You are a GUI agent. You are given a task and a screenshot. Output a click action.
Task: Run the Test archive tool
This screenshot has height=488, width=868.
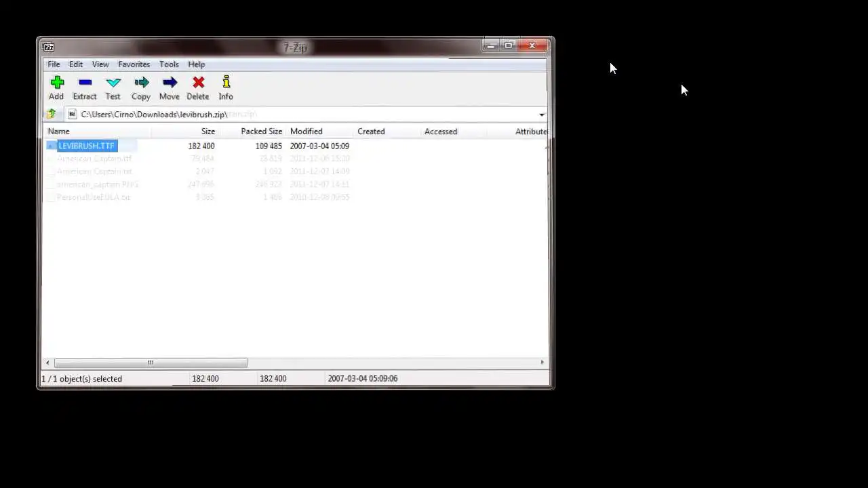click(113, 87)
